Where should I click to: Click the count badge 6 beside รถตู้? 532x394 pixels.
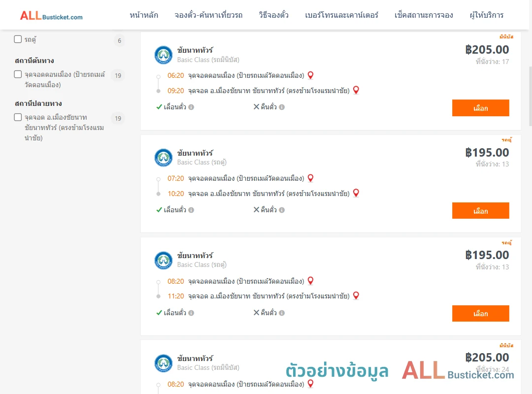pos(119,41)
